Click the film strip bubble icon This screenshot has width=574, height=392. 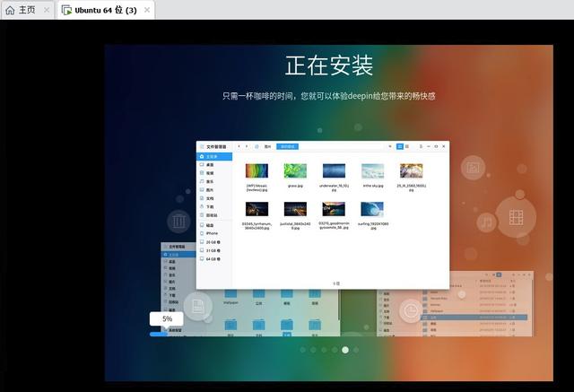coord(517,217)
